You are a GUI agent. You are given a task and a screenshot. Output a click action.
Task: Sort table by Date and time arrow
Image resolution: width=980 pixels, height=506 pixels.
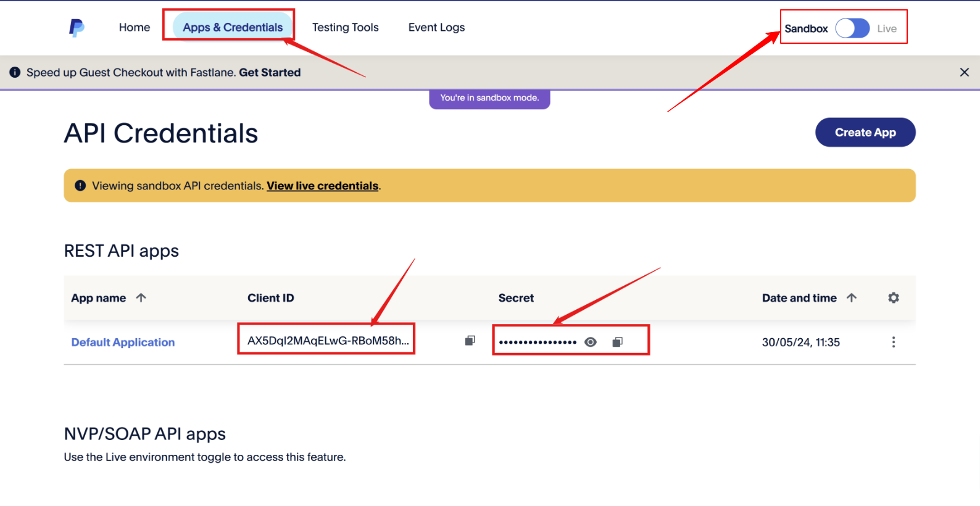pyautogui.click(x=852, y=298)
